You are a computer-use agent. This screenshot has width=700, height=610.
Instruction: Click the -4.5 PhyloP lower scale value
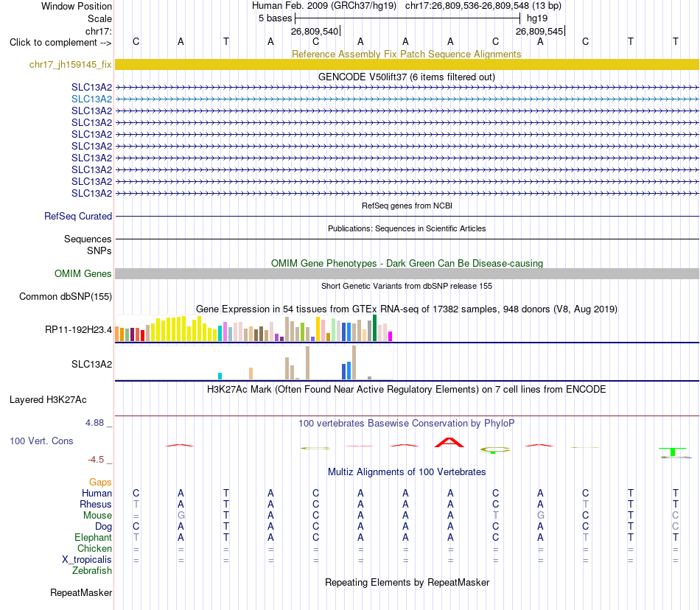click(x=96, y=459)
